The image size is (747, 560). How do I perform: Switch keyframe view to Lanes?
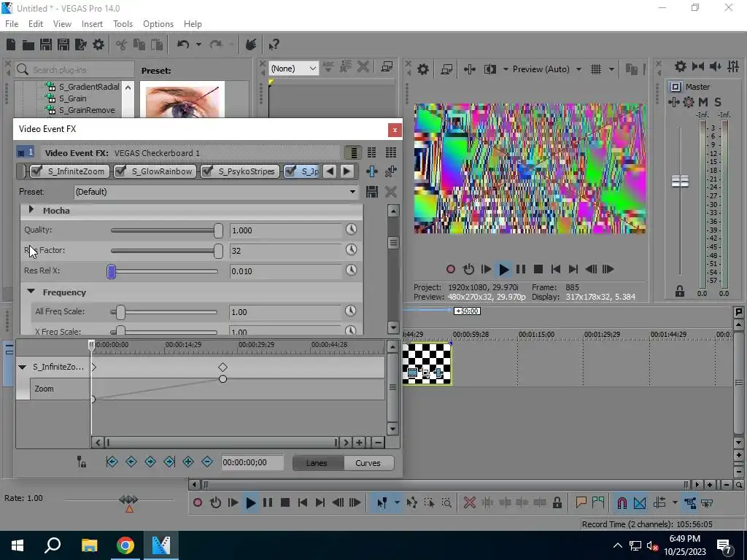coord(317,463)
